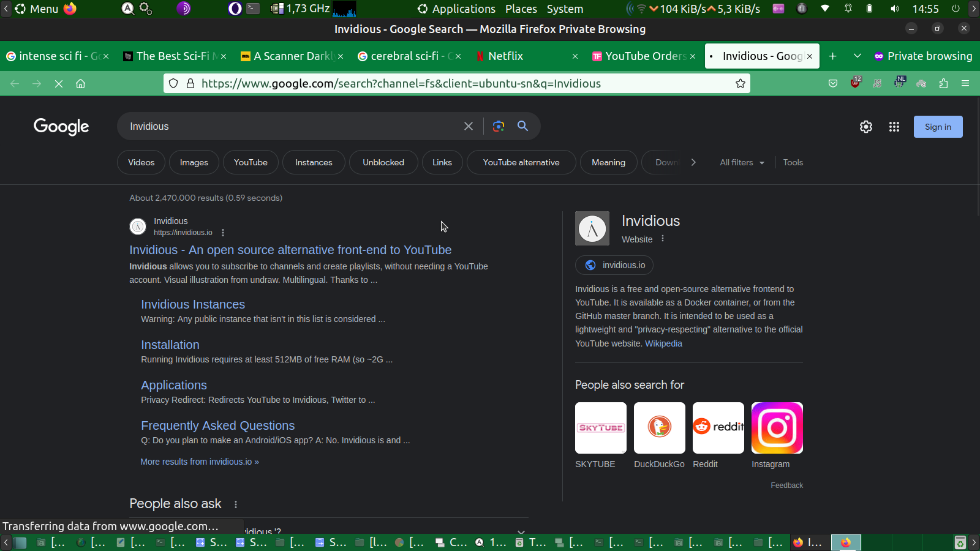Open the SKYTUBE related search thumbnail
The height and width of the screenshot is (551, 980).
tap(601, 428)
